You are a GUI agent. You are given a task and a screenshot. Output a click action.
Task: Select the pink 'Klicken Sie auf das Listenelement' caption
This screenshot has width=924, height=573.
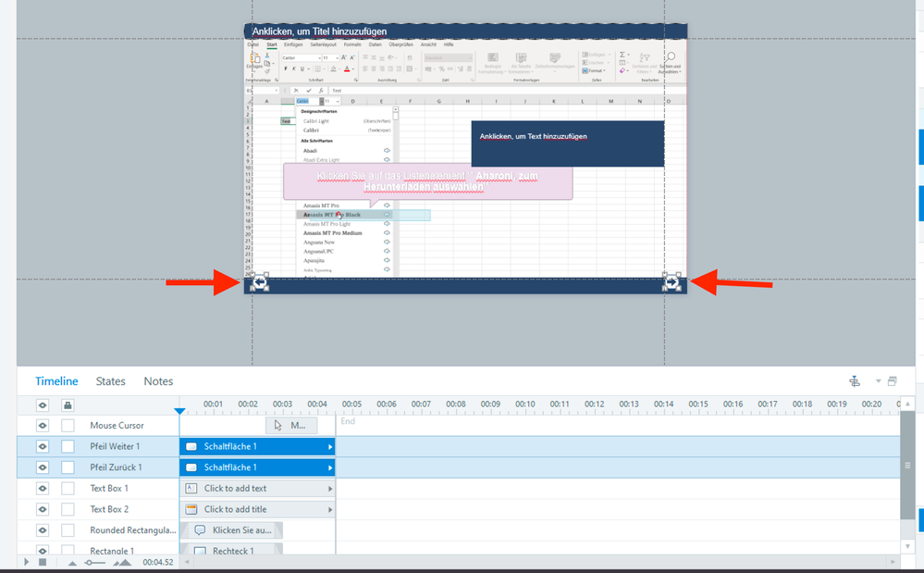click(x=428, y=181)
